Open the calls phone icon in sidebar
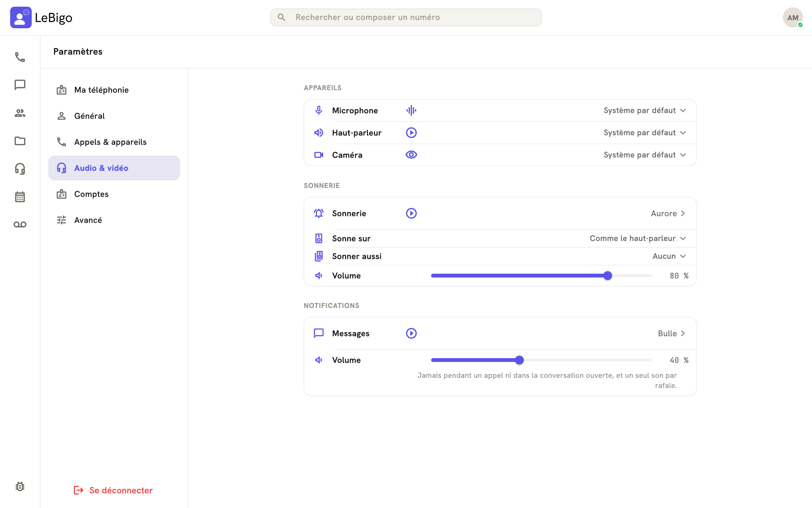Image resolution: width=812 pixels, height=508 pixels. (20, 57)
